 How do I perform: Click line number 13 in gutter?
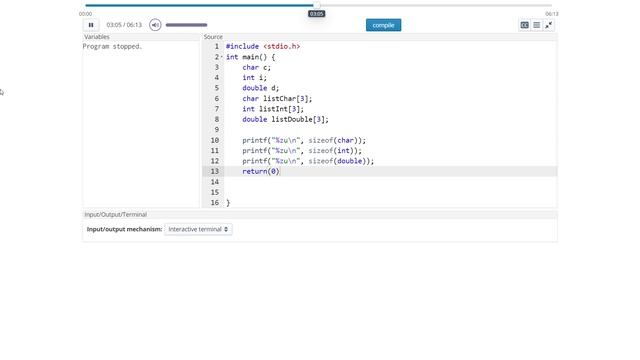click(215, 171)
